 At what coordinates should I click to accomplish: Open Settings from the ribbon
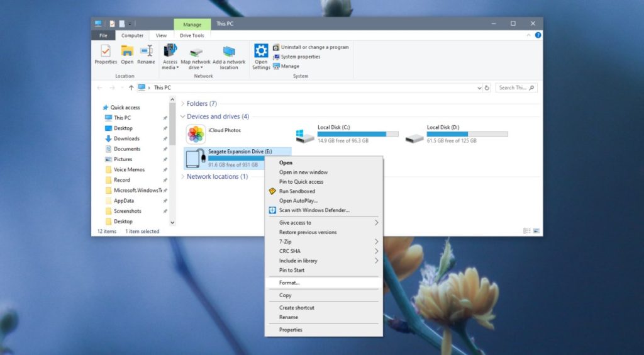pos(261,55)
